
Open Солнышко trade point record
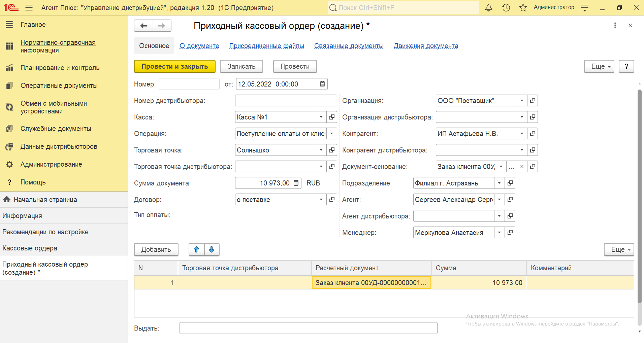tap(332, 150)
